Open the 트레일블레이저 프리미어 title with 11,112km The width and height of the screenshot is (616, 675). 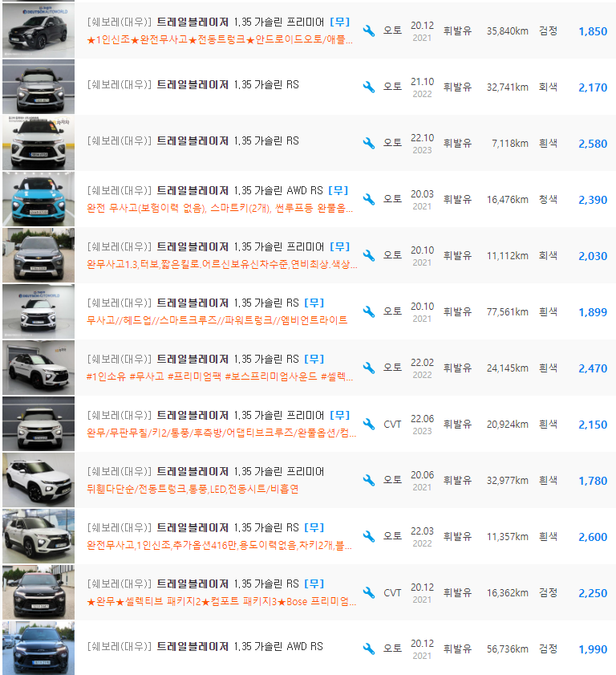point(205,246)
